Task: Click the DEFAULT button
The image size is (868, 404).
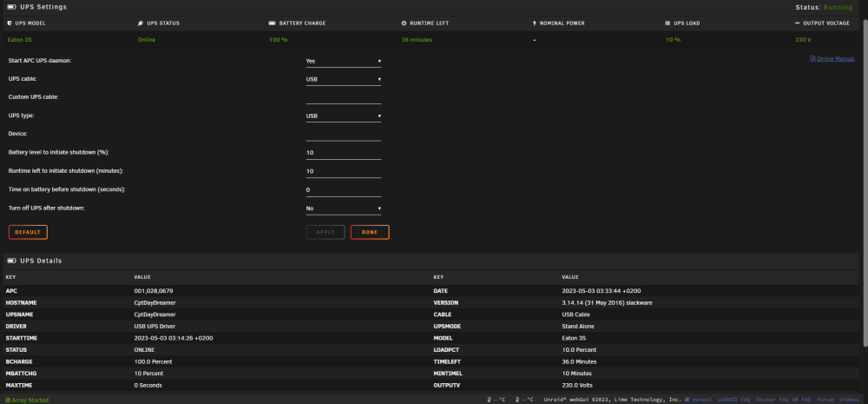Action: (29, 232)
